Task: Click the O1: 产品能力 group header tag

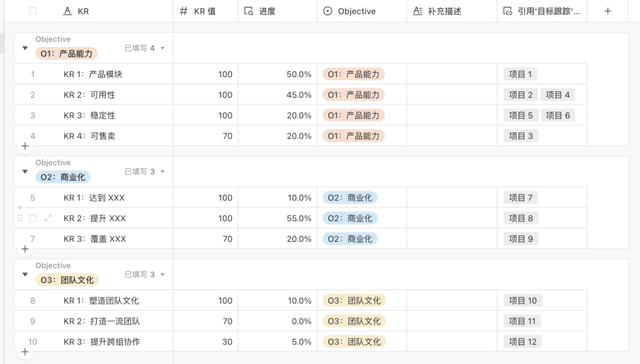Action: pyautogui.click(x=66, y=53)
